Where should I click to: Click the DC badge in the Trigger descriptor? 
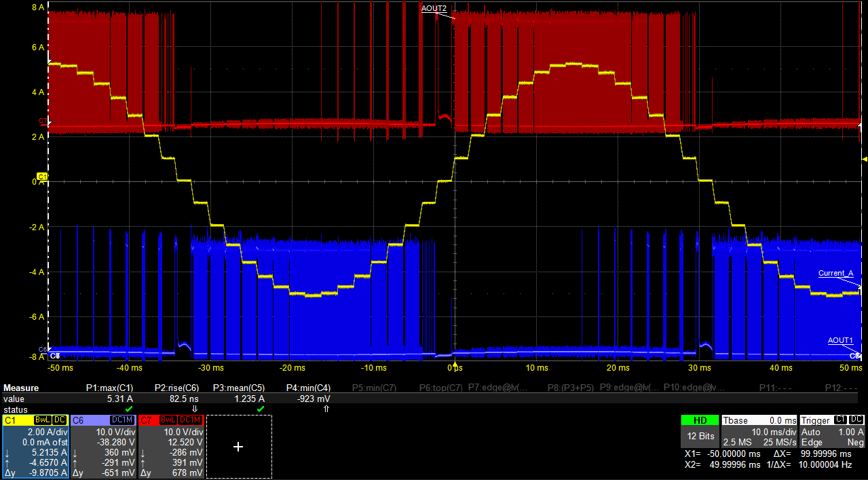[856, 420]
